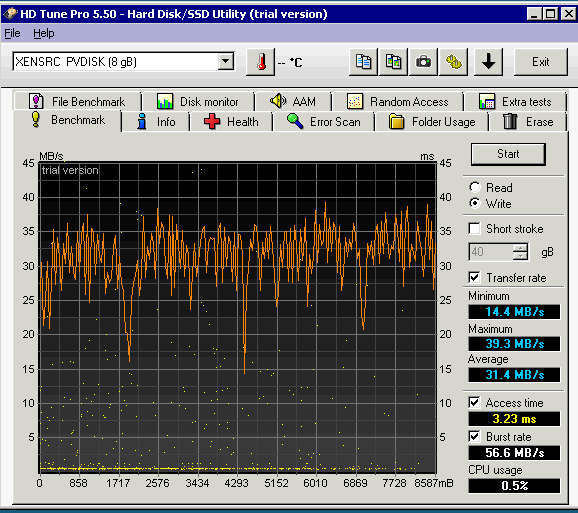Start the benchmark test
This screenshot has height=513, width=578.
point(508,154)
